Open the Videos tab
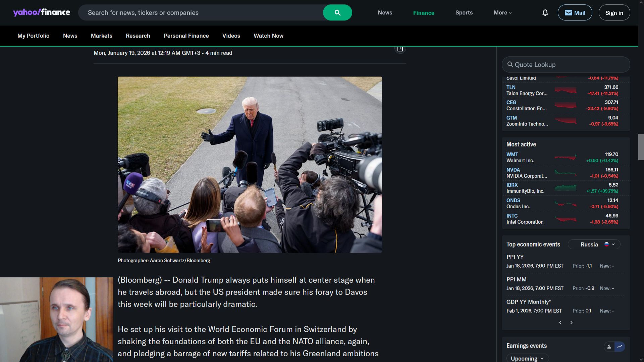Screen dimensions: 644x362 pos(231,36)
